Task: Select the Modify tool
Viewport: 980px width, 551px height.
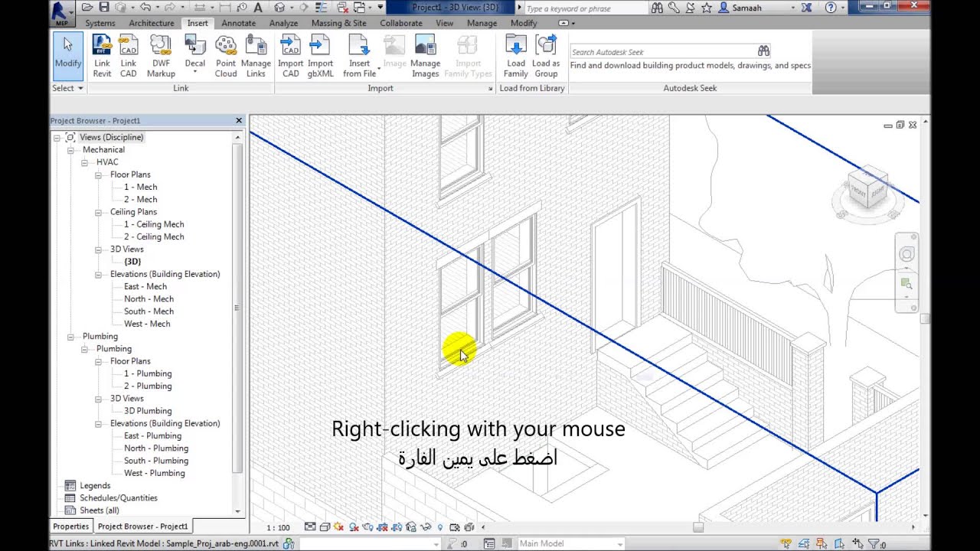Action: point(67,56)
